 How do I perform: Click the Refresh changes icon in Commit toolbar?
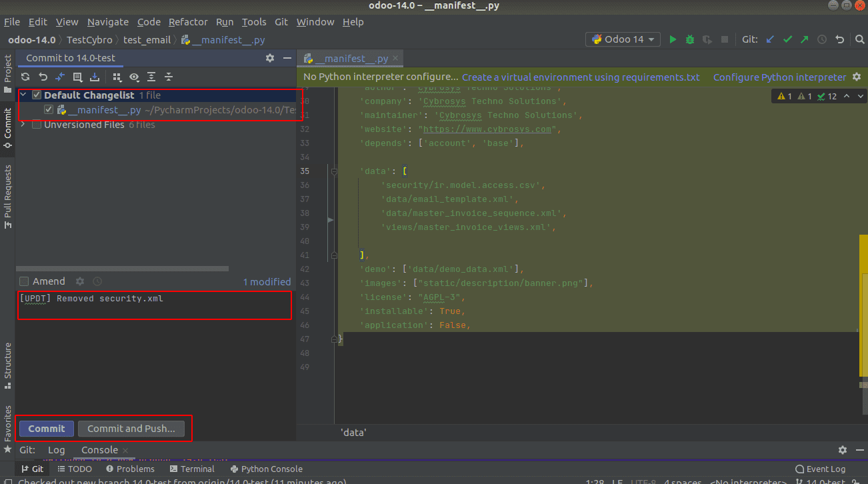26,77
